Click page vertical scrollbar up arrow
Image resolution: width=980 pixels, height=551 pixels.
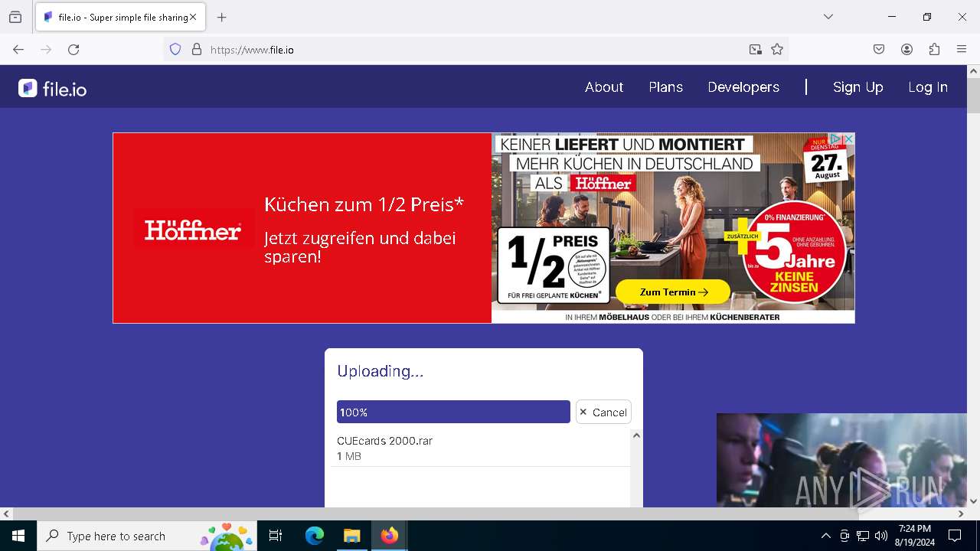pyautogui.click(x=973, y=71)
